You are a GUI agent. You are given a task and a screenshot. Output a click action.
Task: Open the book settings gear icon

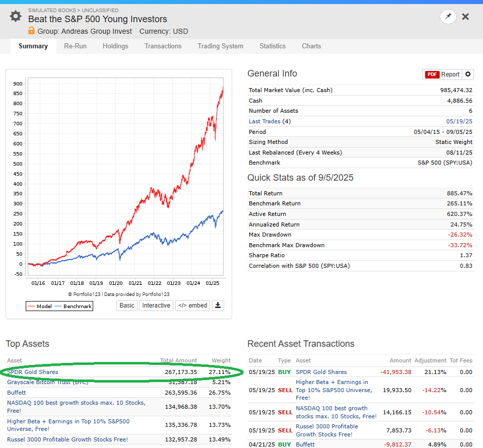(16, 16)
